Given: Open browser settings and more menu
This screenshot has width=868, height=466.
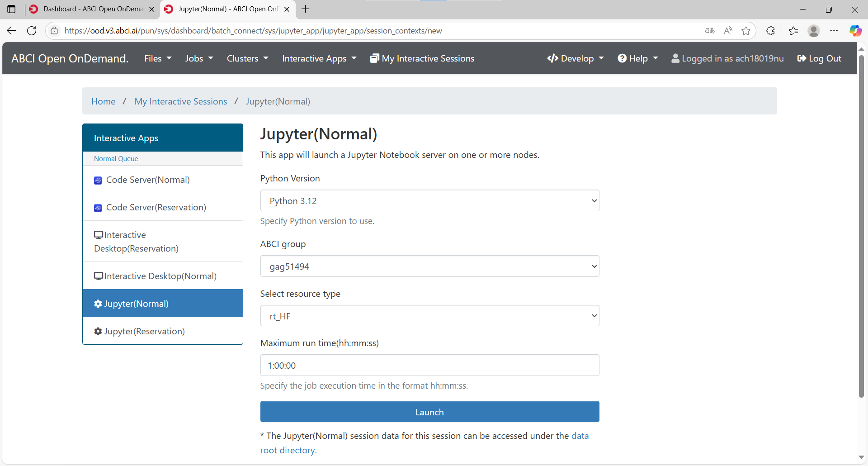Looking at the screenshot, I should click(834, 31).
